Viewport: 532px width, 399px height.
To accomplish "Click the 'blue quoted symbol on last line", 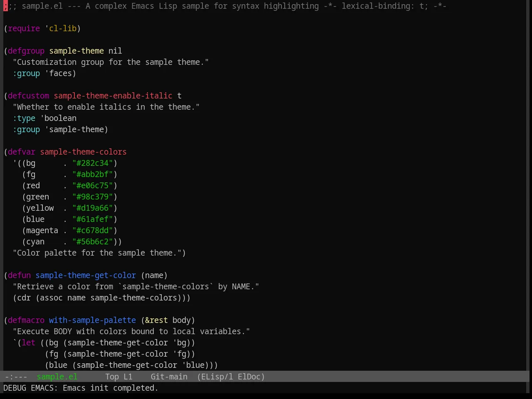I will point(193,365).
